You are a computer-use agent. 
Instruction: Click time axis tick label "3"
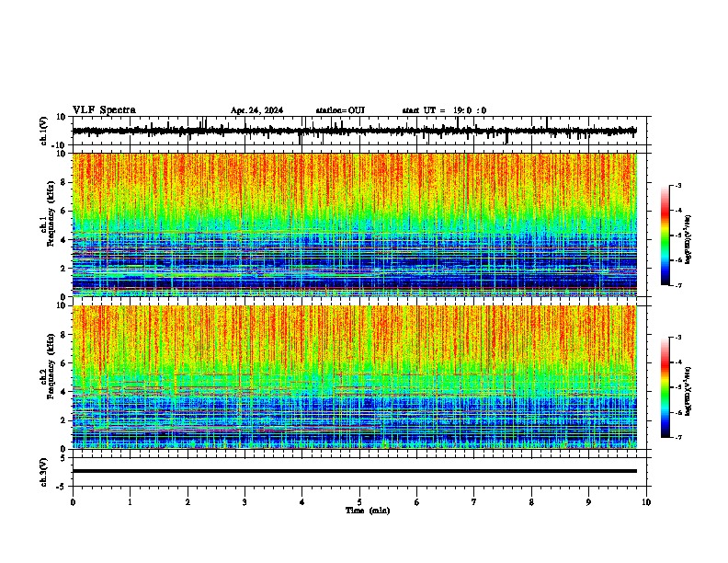point(245,502)
